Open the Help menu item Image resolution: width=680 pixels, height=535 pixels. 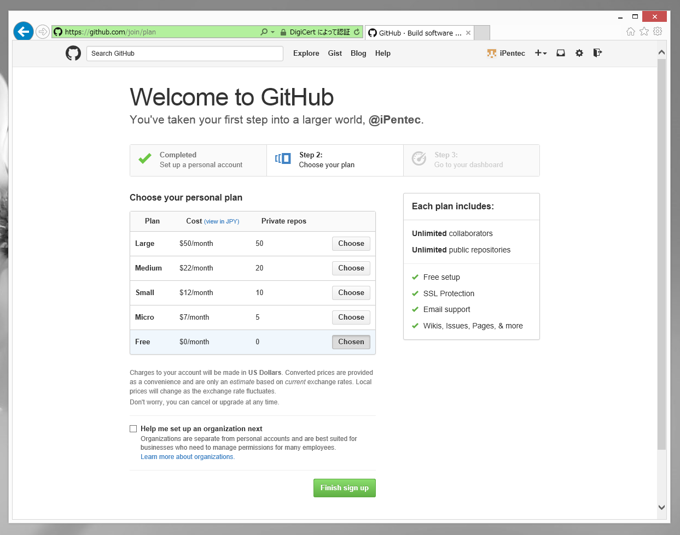tap(382, 53)
